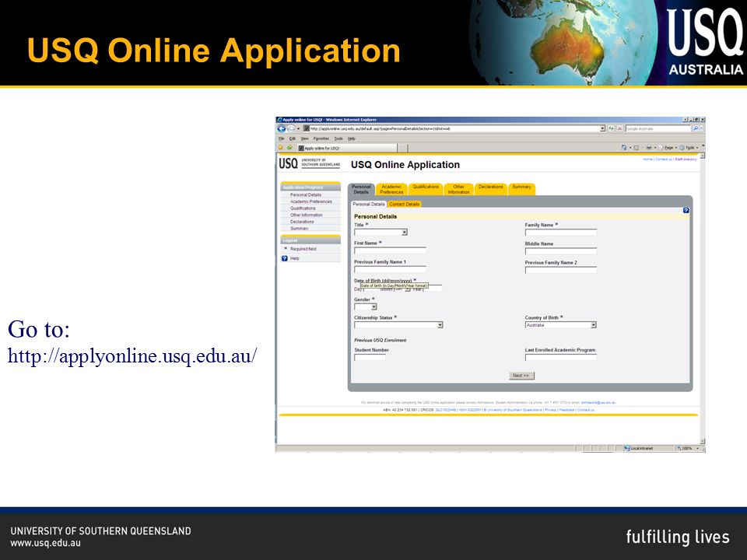Click the Print icon in command bar

(x=649, y=148)
